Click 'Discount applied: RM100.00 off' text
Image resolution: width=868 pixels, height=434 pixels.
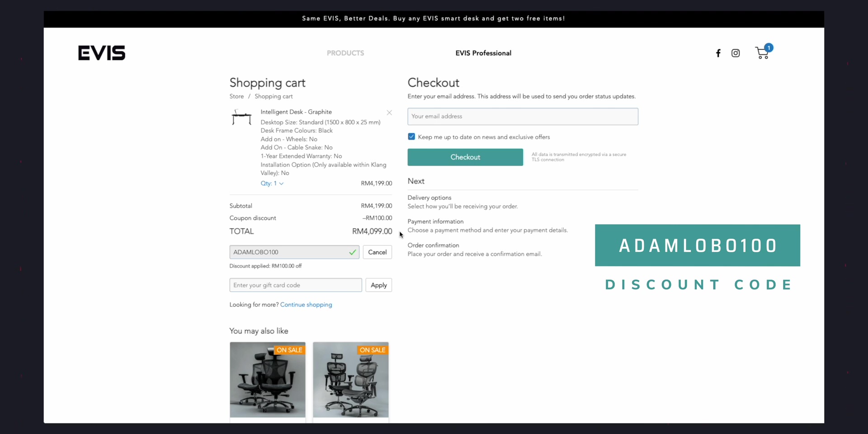point(265,266)
